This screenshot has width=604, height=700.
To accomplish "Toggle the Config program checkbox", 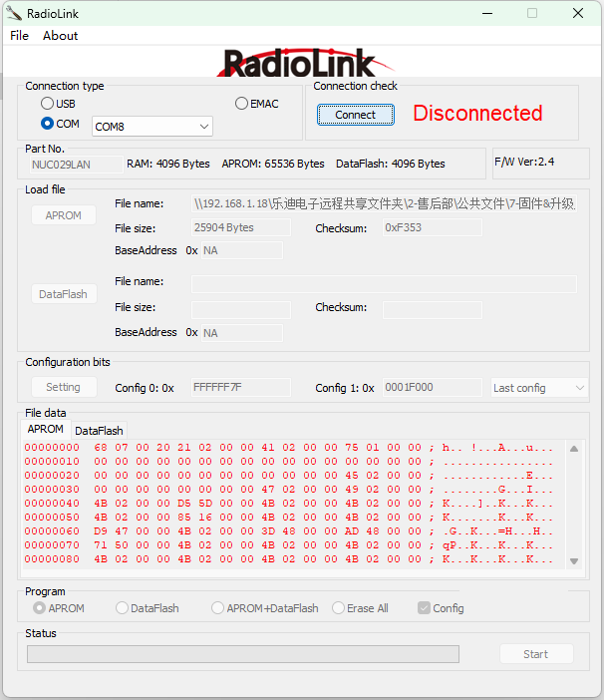I will tap(425, 608).
